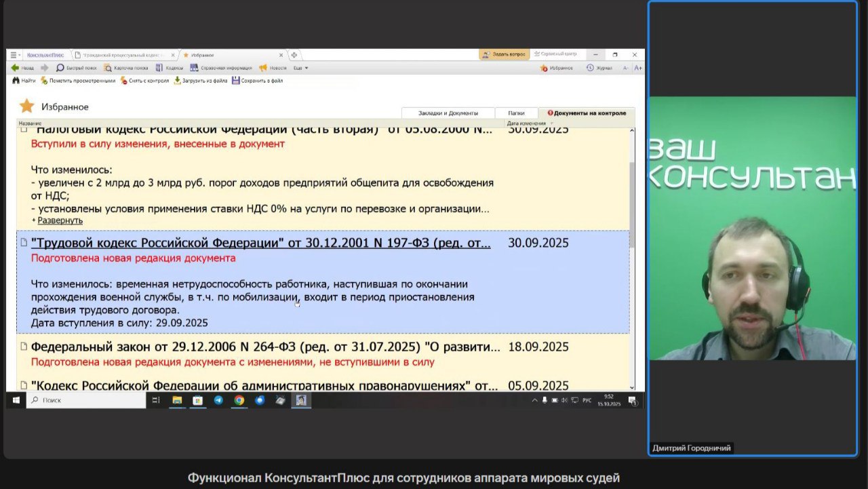Click Загрузить из файла icon
Screen dimensions: 868x489
click(x=178, y=81)
